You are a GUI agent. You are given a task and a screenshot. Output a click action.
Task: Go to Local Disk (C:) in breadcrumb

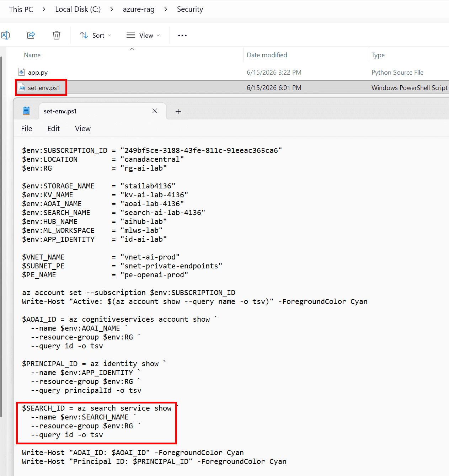point(78,9)
